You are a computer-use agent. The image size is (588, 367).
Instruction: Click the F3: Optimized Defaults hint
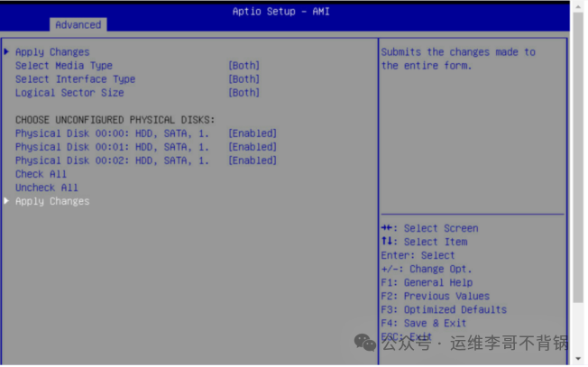(444, 309)
